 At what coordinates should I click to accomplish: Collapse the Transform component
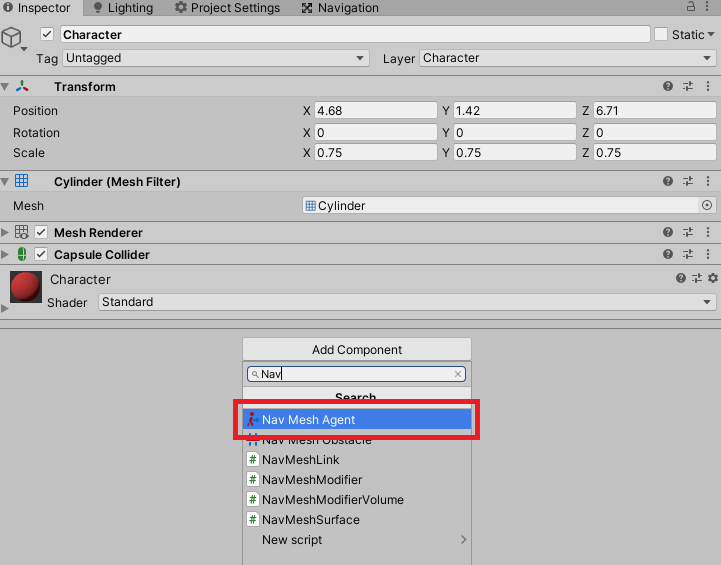coord(5,86)
